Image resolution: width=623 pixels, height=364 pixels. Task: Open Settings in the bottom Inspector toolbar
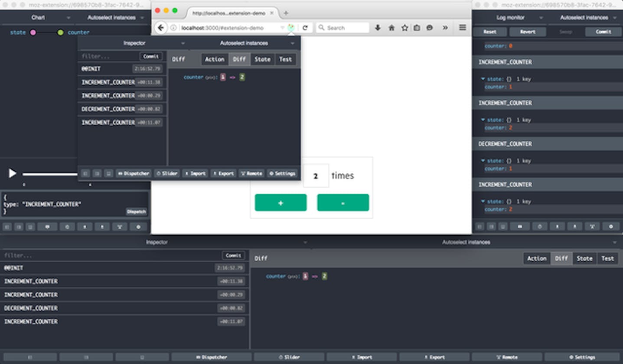click(x=582, y=357)
